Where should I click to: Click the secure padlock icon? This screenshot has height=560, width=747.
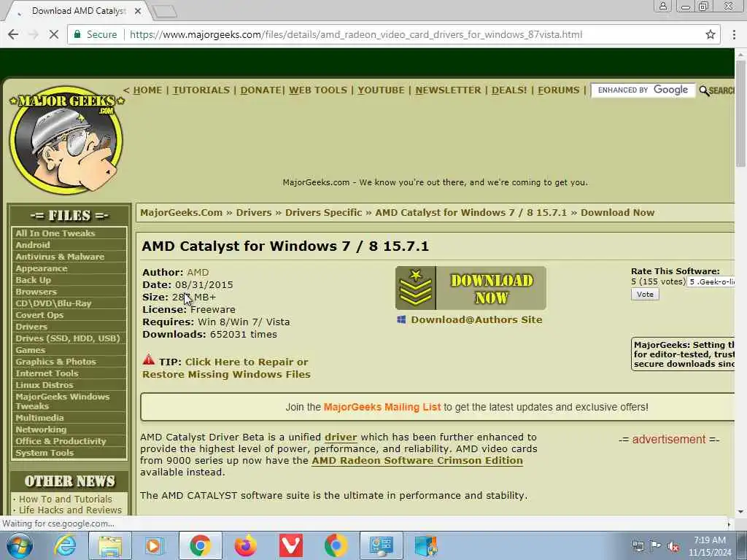(x=77, y=34)
